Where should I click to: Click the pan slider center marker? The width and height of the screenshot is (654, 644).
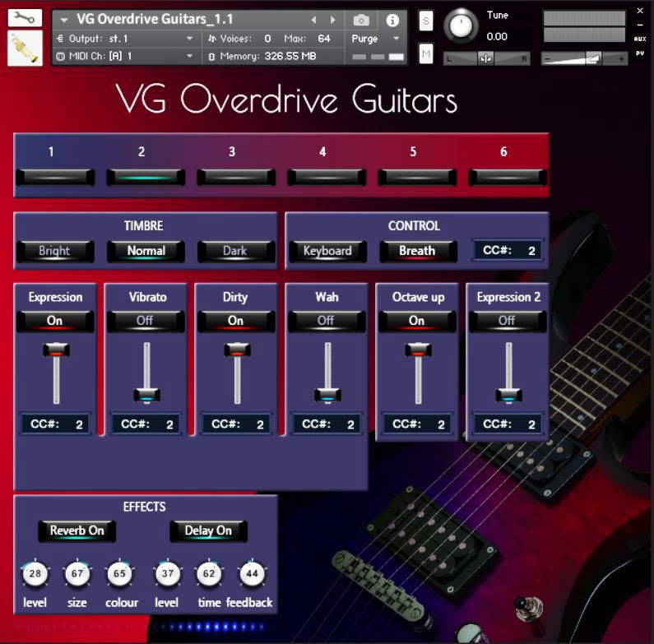pos(486,58)
